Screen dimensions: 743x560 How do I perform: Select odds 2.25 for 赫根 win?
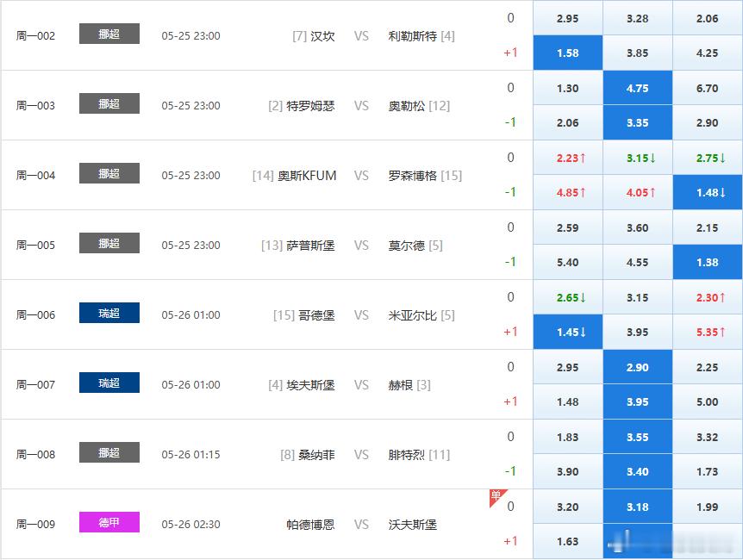coord(708,367)
